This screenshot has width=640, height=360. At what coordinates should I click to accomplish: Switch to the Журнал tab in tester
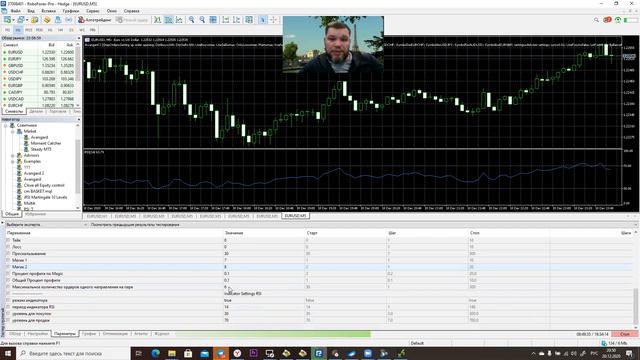[162, 334]
